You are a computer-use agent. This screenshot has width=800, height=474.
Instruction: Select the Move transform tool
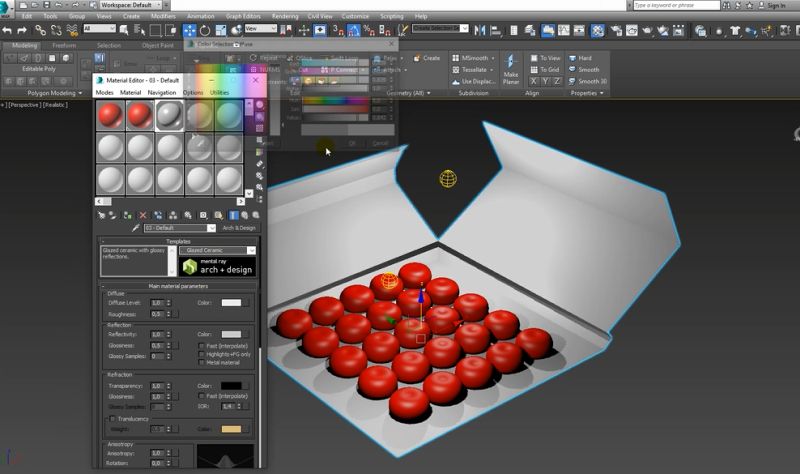tap(188, 30)
